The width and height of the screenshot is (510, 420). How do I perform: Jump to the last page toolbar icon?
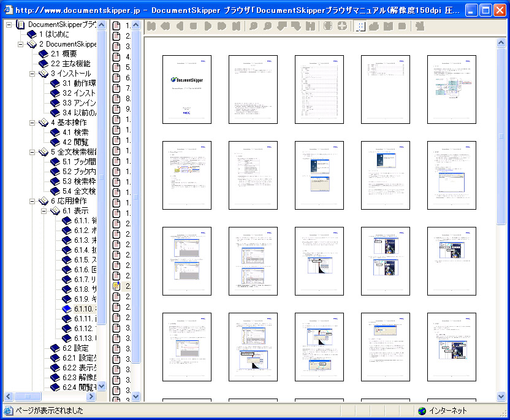coord(237,26)
